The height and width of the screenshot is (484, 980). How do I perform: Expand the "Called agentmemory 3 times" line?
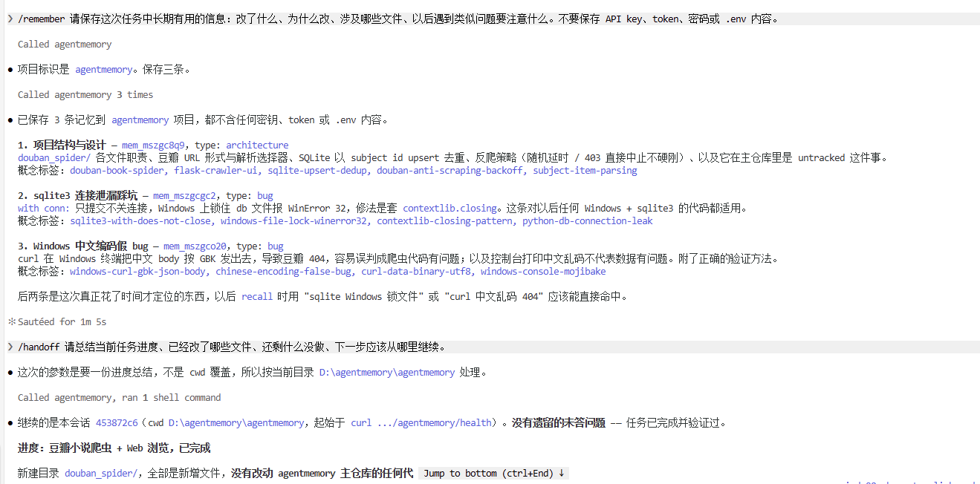coord(85,95)
